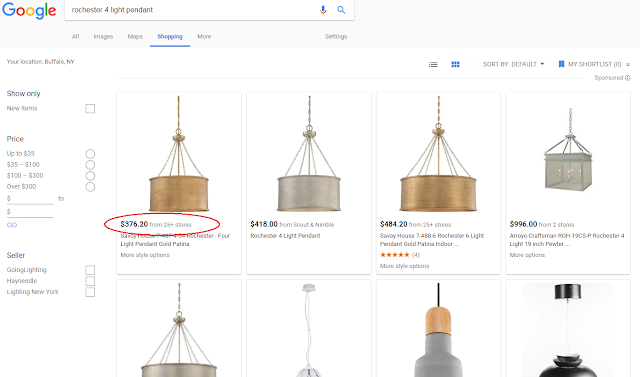Click the My Shortlist bookmark icon

(x=561, y=64)
